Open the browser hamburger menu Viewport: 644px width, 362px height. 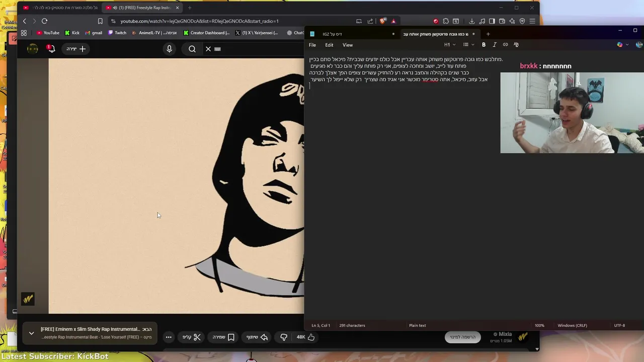click(532, 21)
